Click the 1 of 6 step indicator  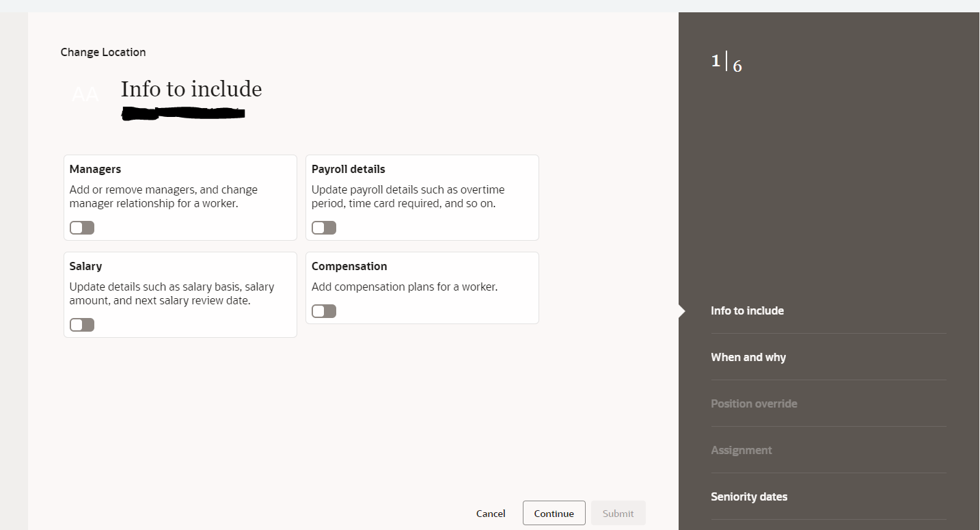point(725,62)
